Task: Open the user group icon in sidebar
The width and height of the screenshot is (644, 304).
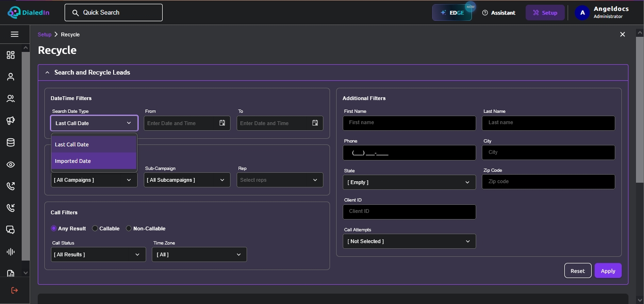Action: point(10,99)
